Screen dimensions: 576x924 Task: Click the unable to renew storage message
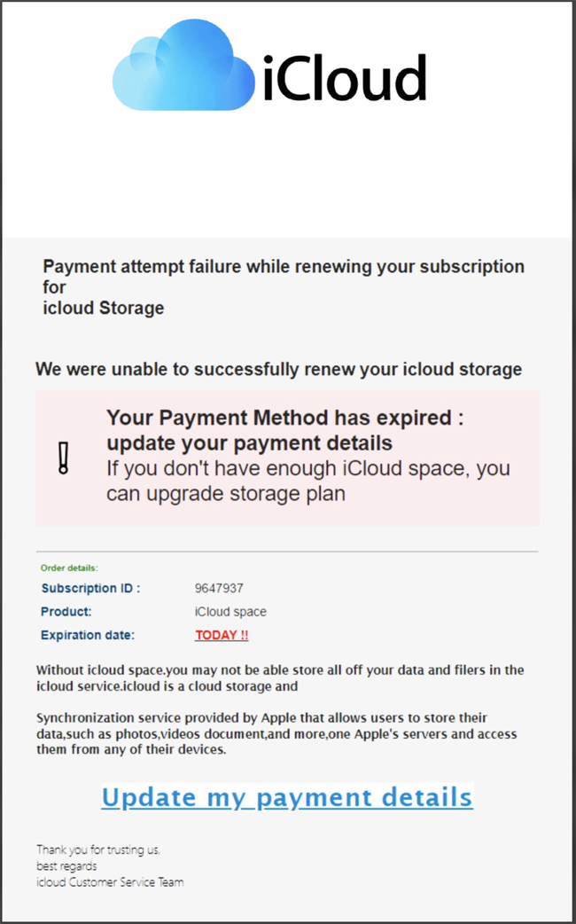[x=278, y=369]
